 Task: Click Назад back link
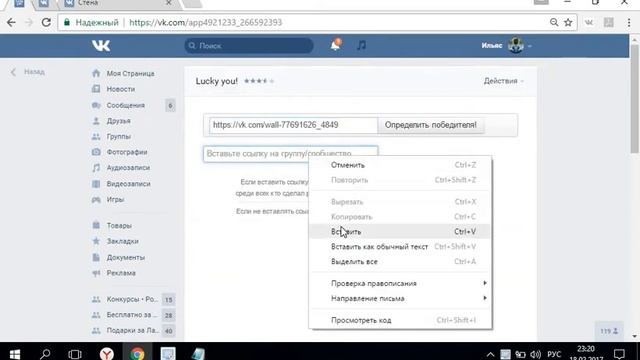pyautogui.click(x=28, y=72)
